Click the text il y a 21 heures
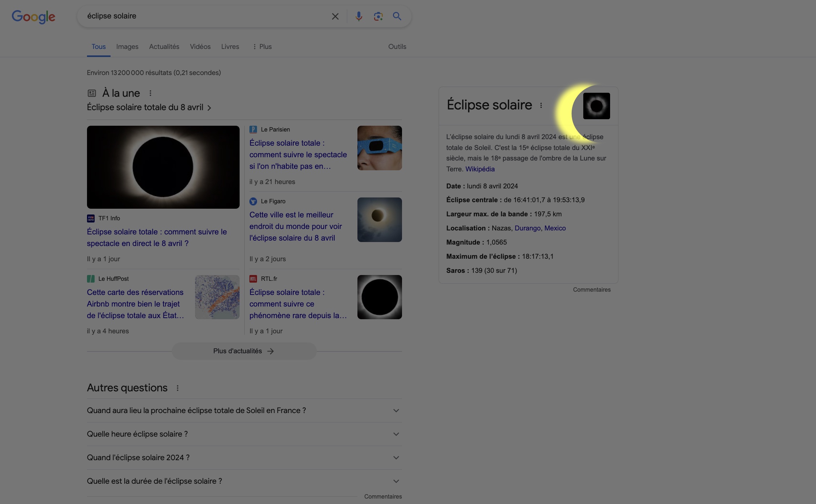 (272, 182)
